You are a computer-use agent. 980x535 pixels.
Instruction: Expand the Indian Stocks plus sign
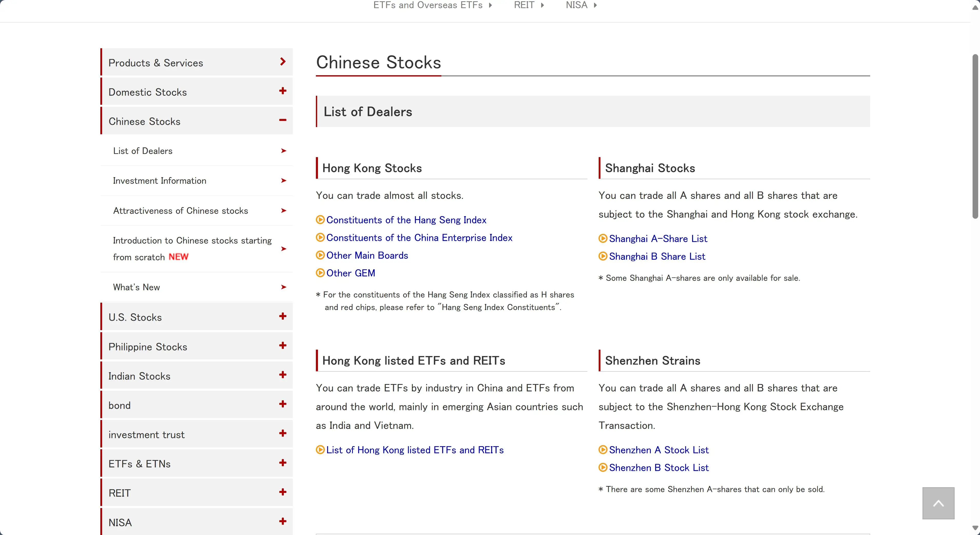pos(283,375)
